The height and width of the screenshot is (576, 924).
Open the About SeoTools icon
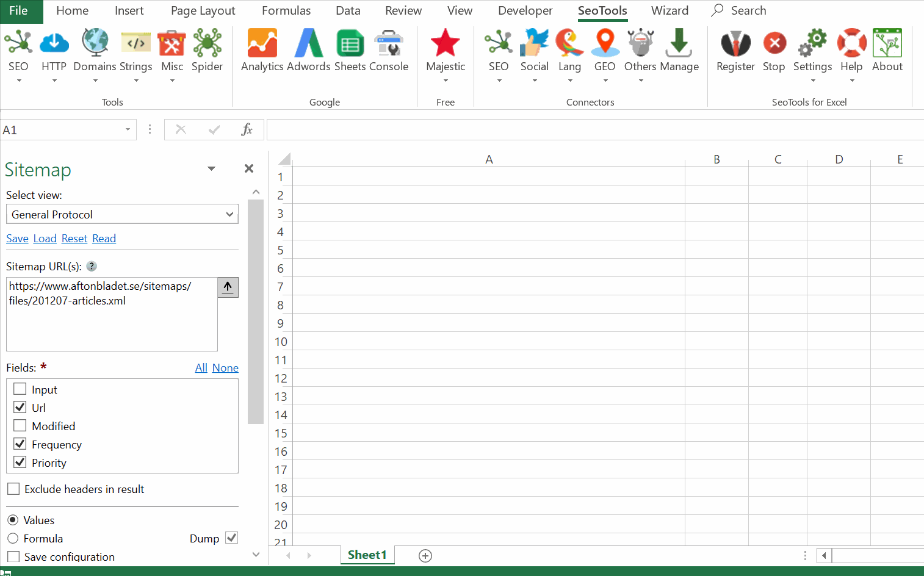887,43
